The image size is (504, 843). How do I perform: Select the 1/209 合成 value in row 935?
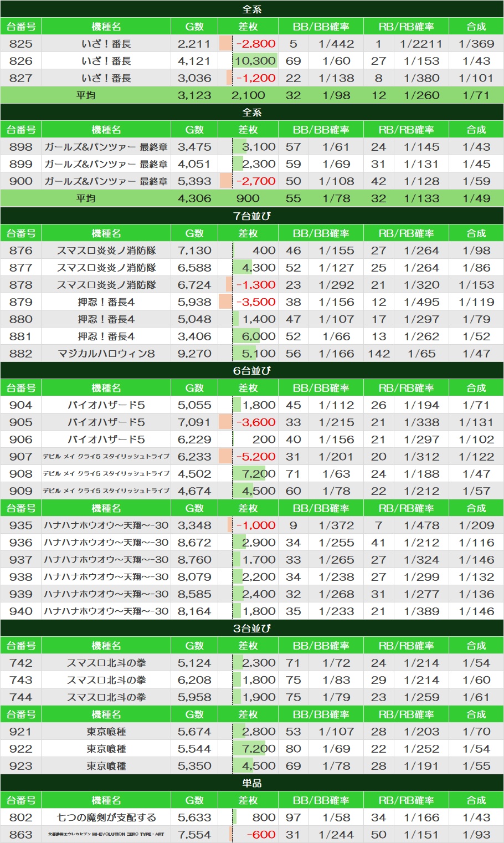476,525
